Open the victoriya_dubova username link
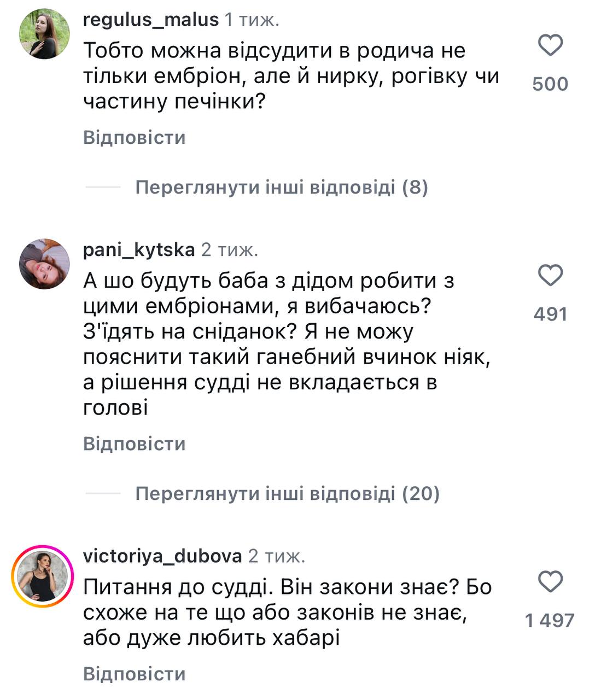 (162, 556)
